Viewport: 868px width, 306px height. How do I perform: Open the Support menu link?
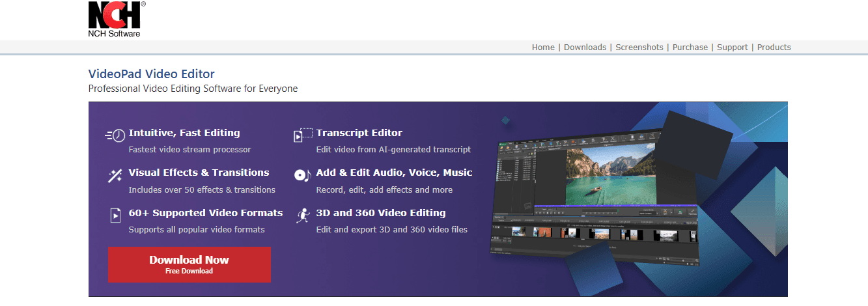733,48
